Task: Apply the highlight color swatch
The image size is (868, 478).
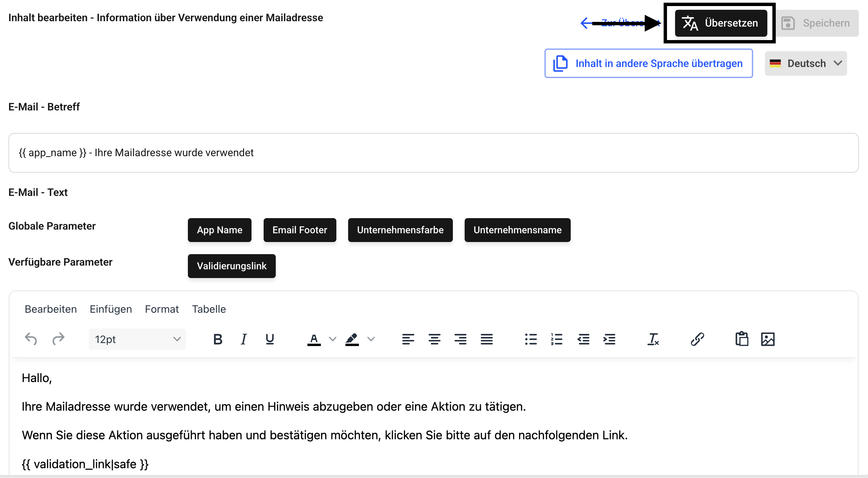Action: point(352,339)
